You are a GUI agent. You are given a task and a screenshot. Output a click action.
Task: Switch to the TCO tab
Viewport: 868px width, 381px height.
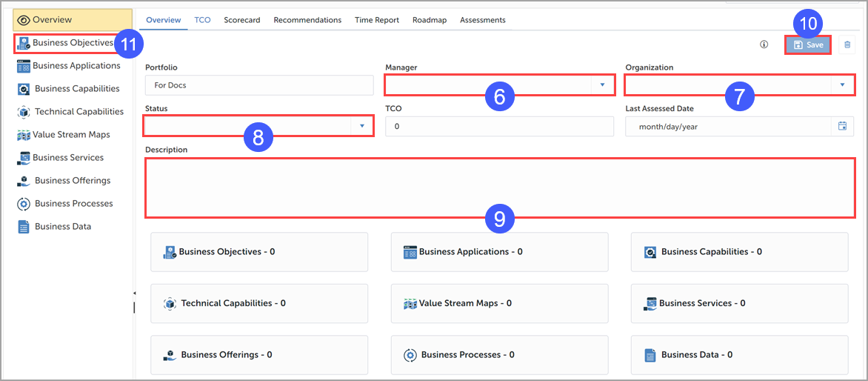click(x=202, y=20)
